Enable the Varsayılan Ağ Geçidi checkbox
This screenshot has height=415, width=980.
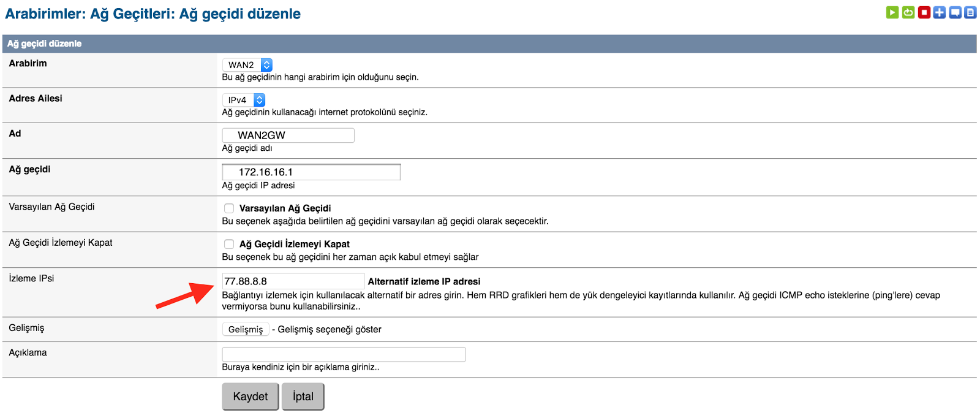[229, 208]
